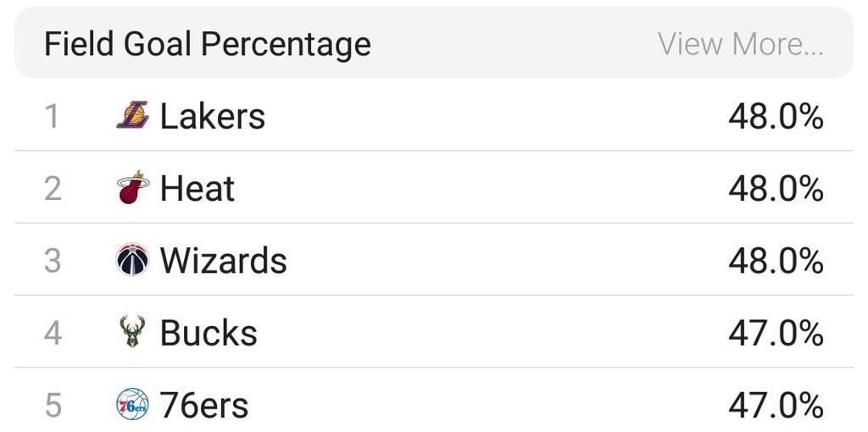
Task: Click Heat 48.0% percentage value
Action: click(x=776, y=188)
